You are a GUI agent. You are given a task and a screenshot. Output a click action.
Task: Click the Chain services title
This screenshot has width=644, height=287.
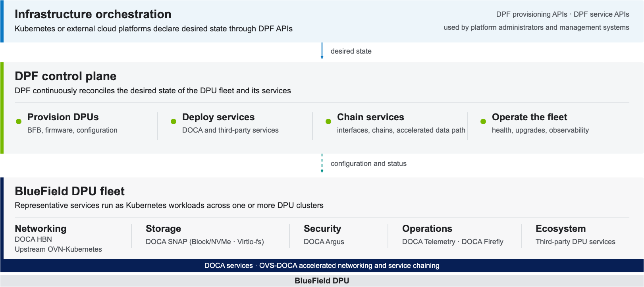[x=370, y=117]
